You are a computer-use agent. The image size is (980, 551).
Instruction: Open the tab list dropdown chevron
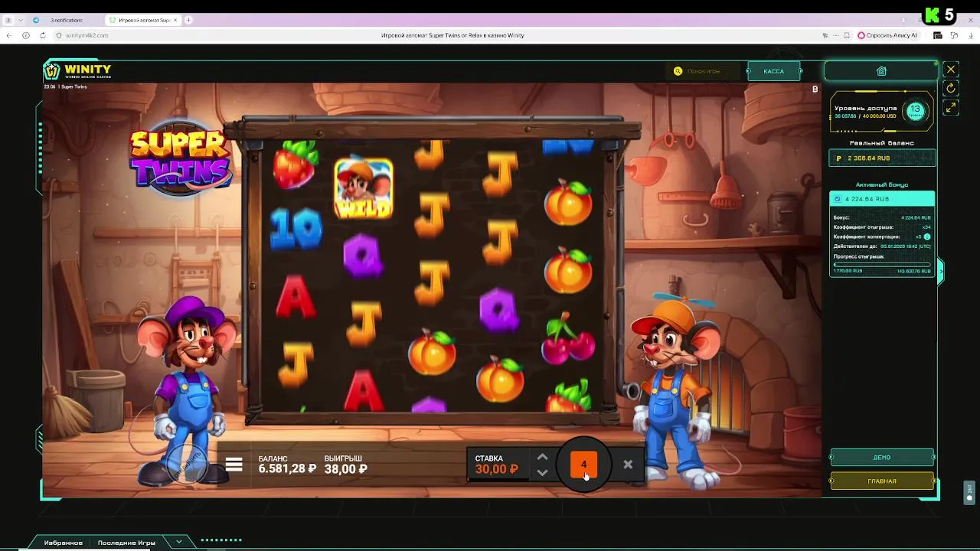coord(20,20)
